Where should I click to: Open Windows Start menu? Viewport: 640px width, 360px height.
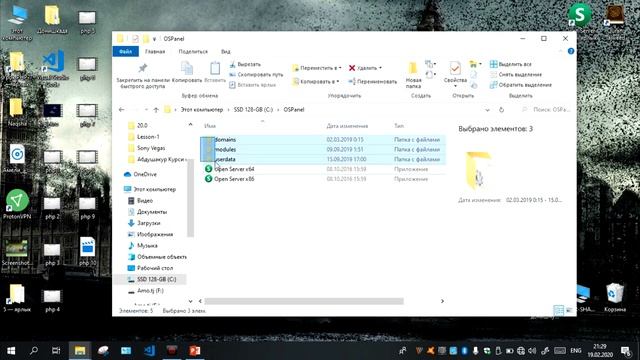click(x=11, y=351)
